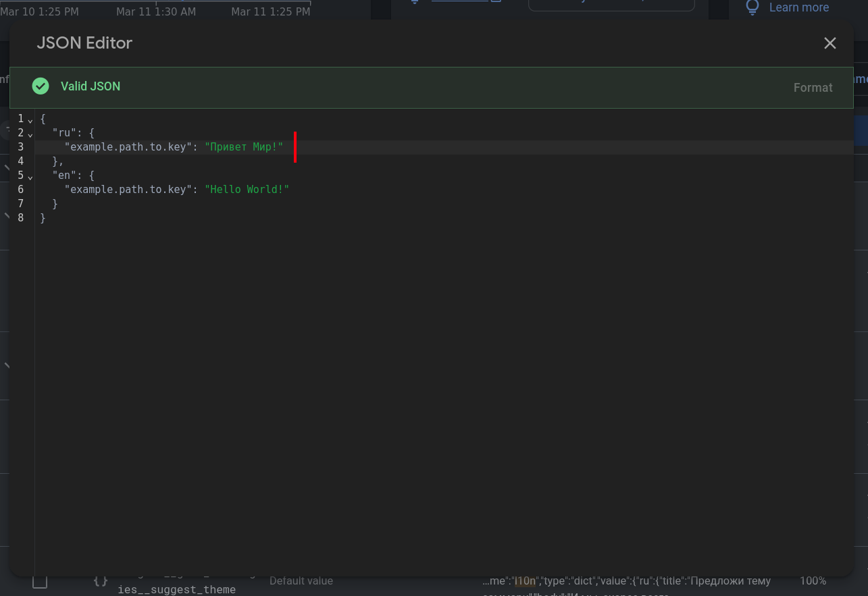The width and height of the screenshot is (868, 596).
Task: Collapse the "ru" block fold arrow
Action: click(30, 134)
